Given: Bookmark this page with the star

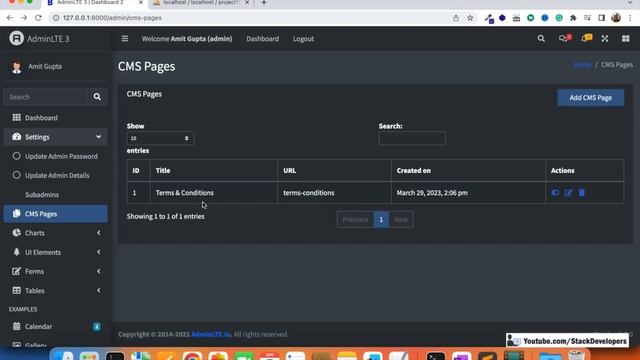Looking at the screenshot, I should click(470, 18).
